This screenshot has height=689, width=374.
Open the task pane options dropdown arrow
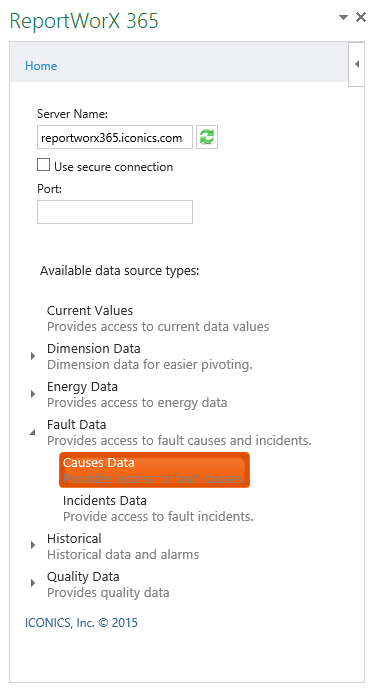343,17
